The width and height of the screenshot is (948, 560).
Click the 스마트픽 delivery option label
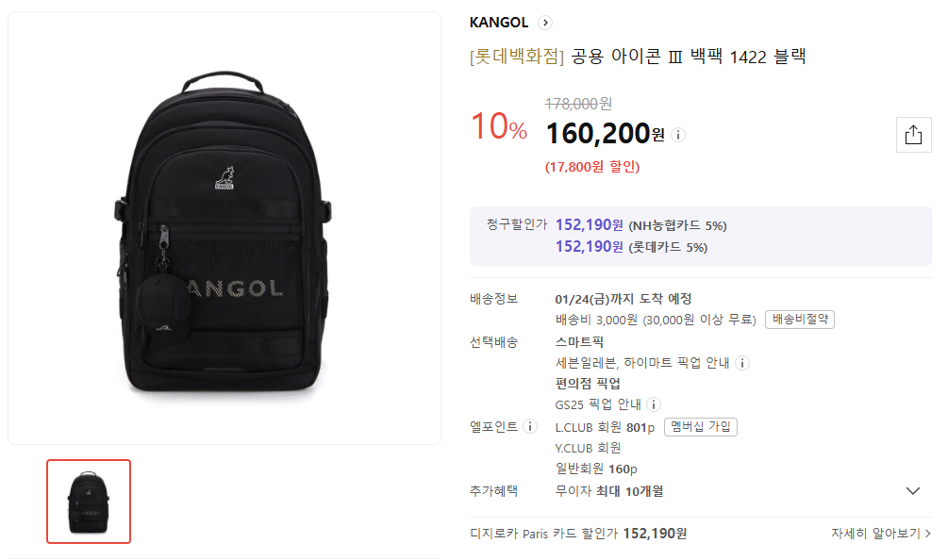point(579,342)
